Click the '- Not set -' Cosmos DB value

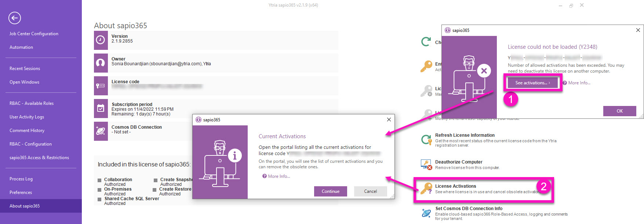point(121,132)
